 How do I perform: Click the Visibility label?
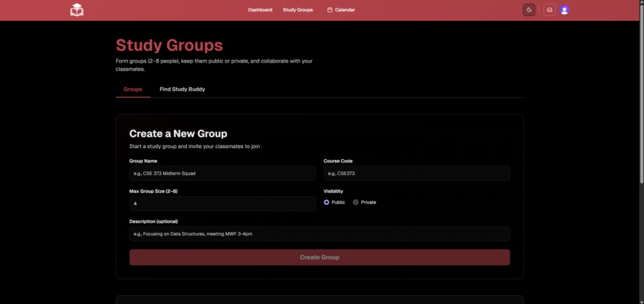point(333,191)
